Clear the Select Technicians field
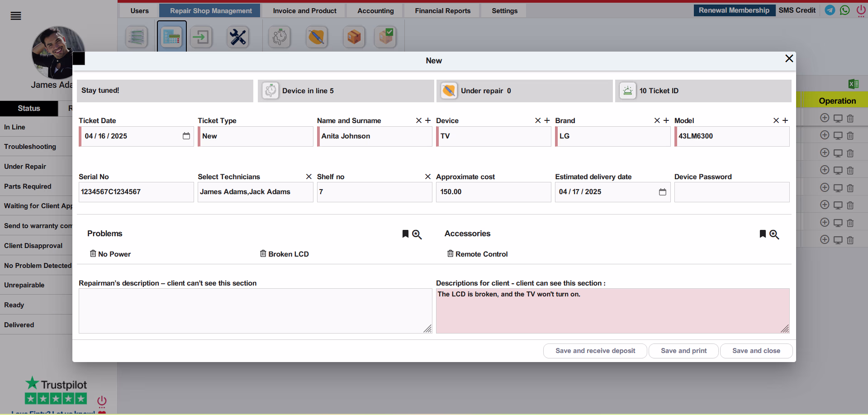The width and height of the screenshot is (868, 415). (x=309, y=176)
